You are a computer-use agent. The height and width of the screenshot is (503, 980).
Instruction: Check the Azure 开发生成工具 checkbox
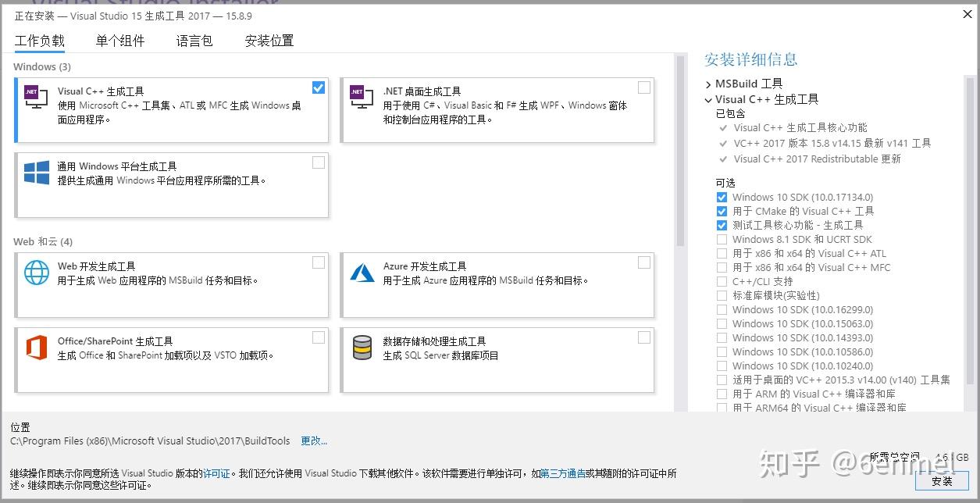click(644, 262)
